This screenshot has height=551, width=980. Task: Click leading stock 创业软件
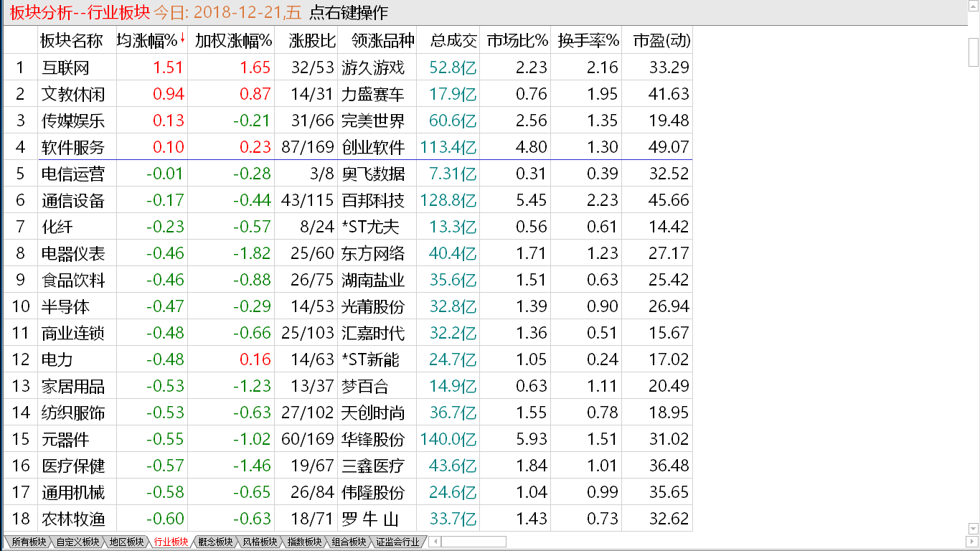click(373, 147)
